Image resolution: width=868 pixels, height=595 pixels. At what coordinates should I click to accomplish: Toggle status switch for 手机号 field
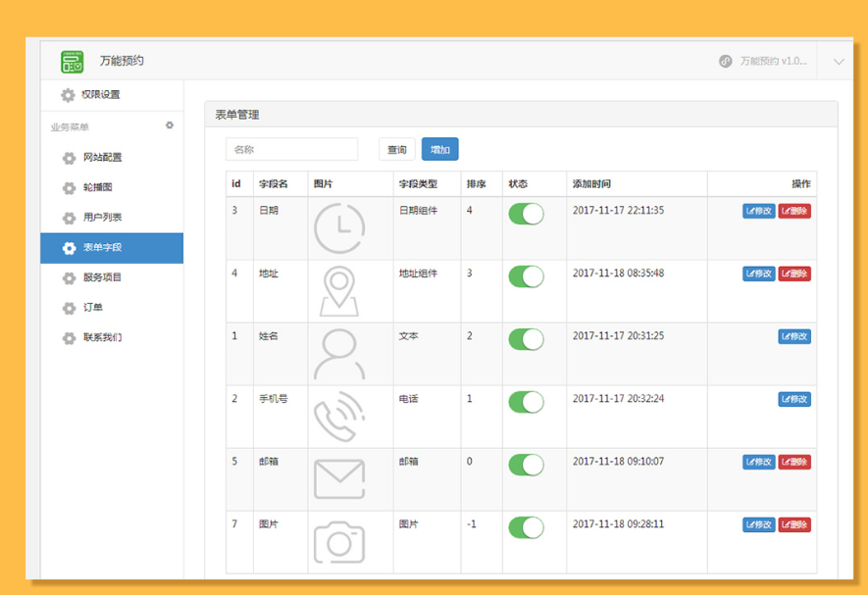pos(526,402)
